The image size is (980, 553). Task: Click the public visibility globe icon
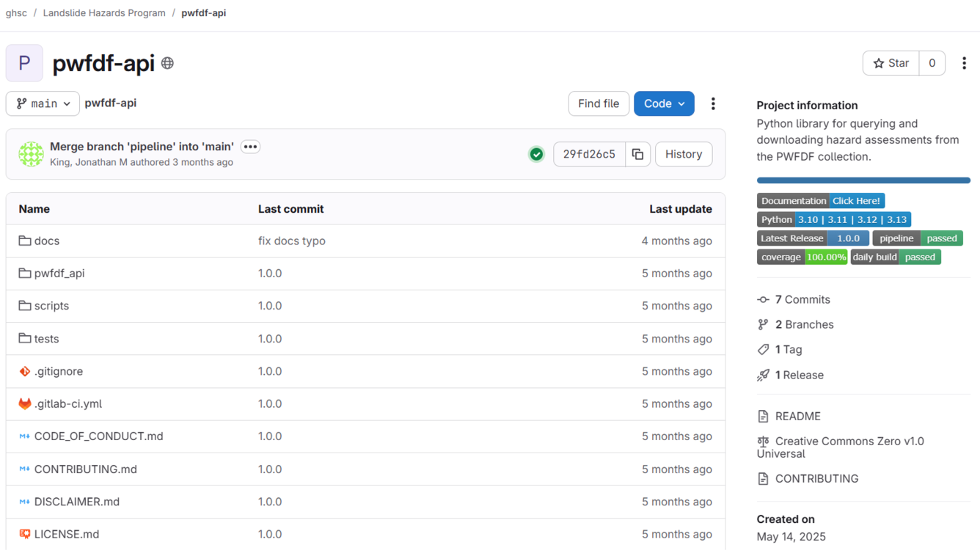(x=167, y=64)
